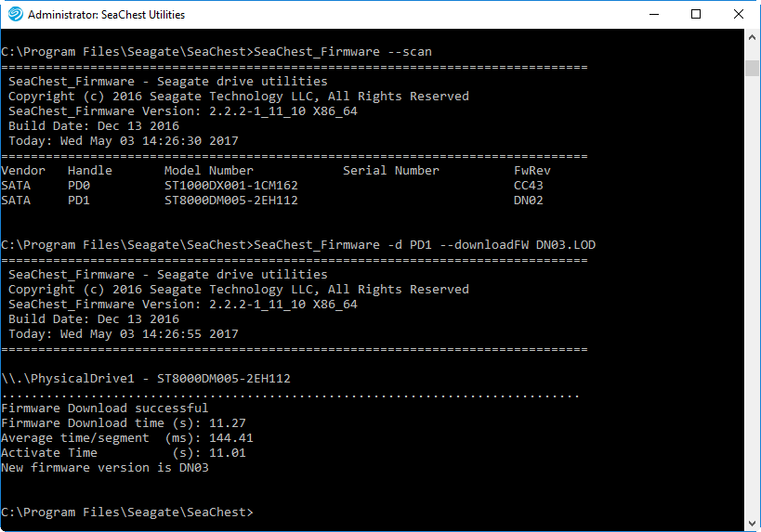Click model number ST1000DX001-1CM162

point(231,186)
